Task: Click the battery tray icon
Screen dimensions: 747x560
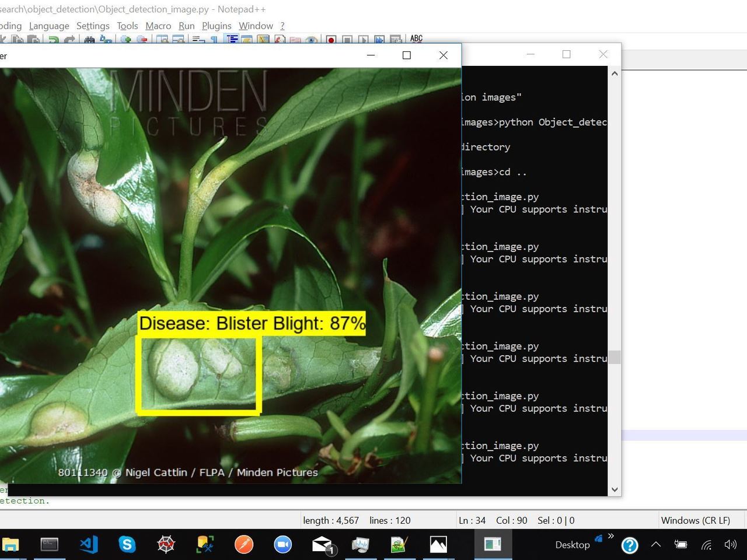Action: coord(681,545)
